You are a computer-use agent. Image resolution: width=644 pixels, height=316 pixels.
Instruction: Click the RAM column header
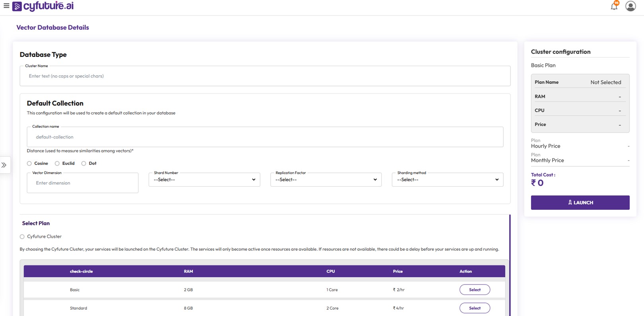point(188,271)
